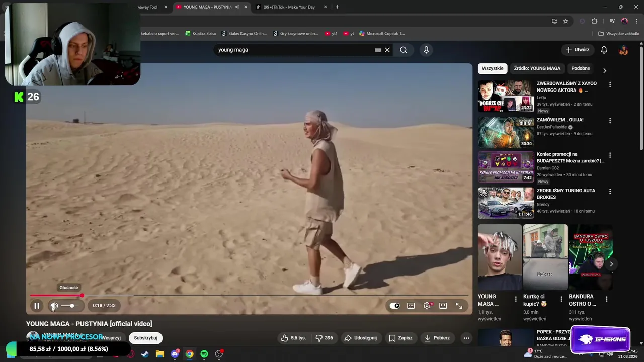
Task: Select the Wszystkie filter chip
Action: click(x=493, y=68)
